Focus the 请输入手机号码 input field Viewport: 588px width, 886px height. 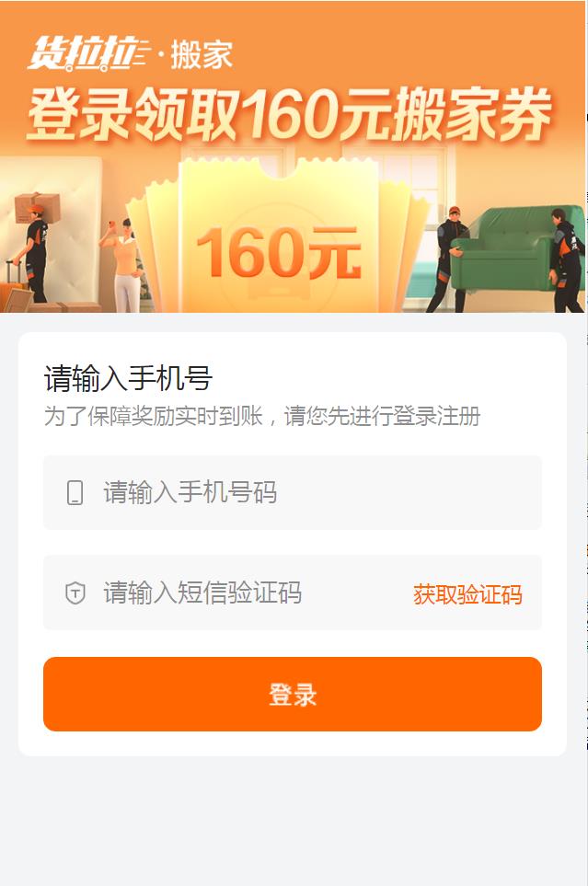[293, 493]
